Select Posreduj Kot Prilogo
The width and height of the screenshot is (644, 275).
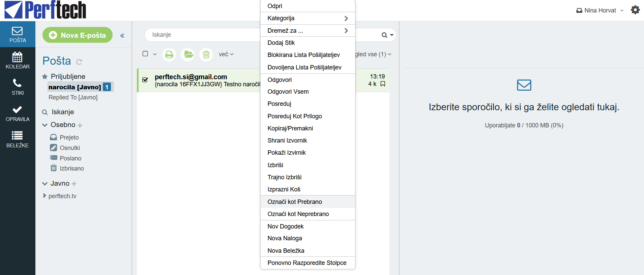click(308, 116)
